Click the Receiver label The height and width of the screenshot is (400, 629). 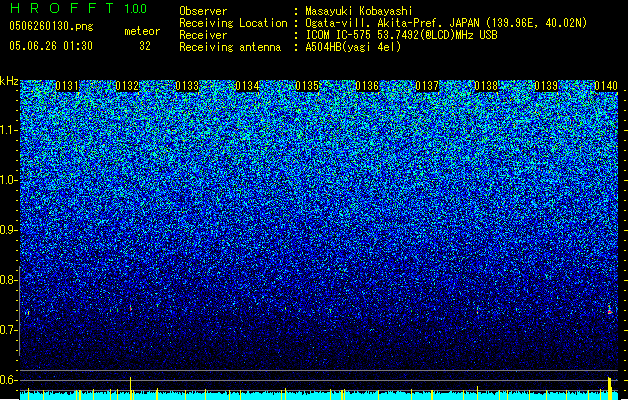click(203, 35)
